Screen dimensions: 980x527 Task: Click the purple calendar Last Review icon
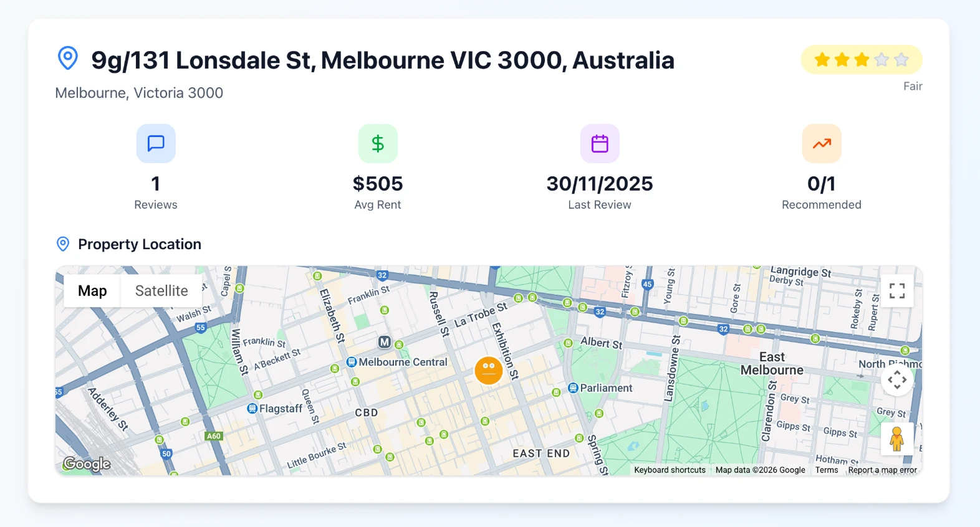600,143
